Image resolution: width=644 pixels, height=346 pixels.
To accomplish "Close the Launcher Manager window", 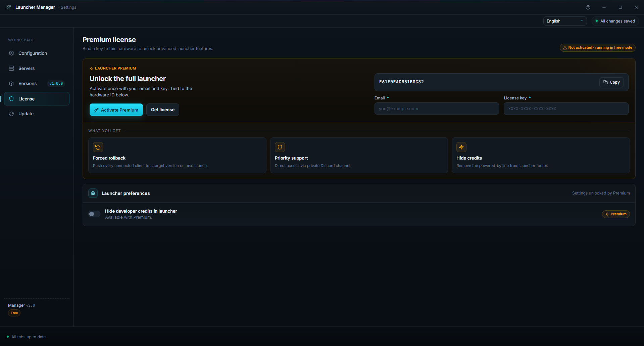I will point(636,7).
